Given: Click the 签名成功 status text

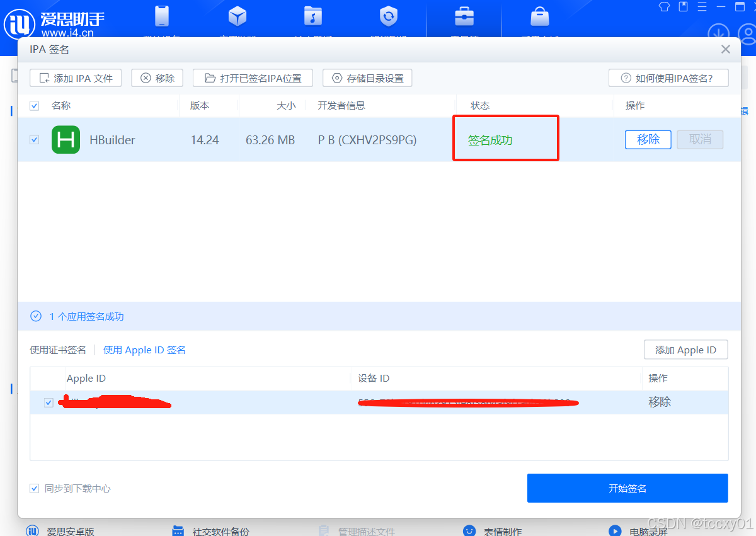Looking at the screenshot, I should click(490, 140).
